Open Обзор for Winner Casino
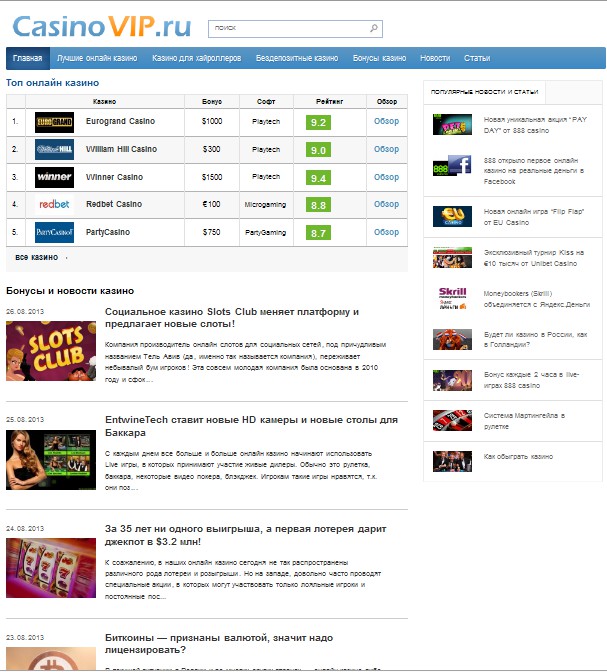 click(386, 177)
